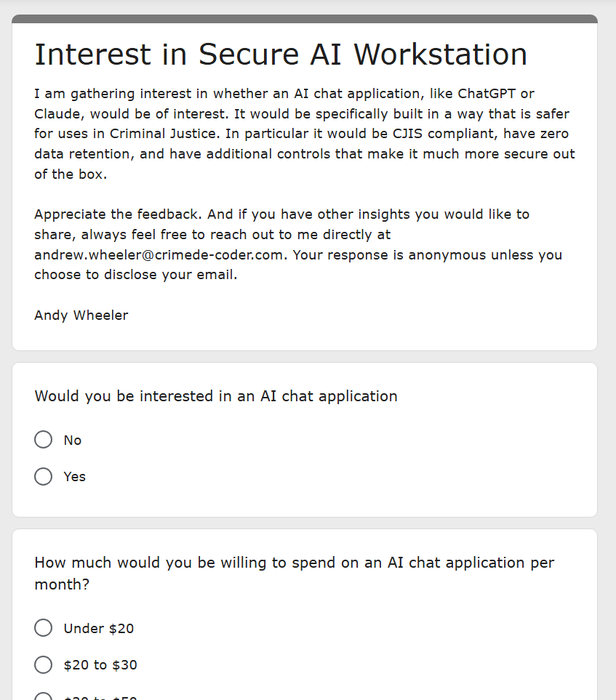Click the form title "Interest in Secure AI Workstation"
This screenshot has height=700, width=616.
click(281, 55)
